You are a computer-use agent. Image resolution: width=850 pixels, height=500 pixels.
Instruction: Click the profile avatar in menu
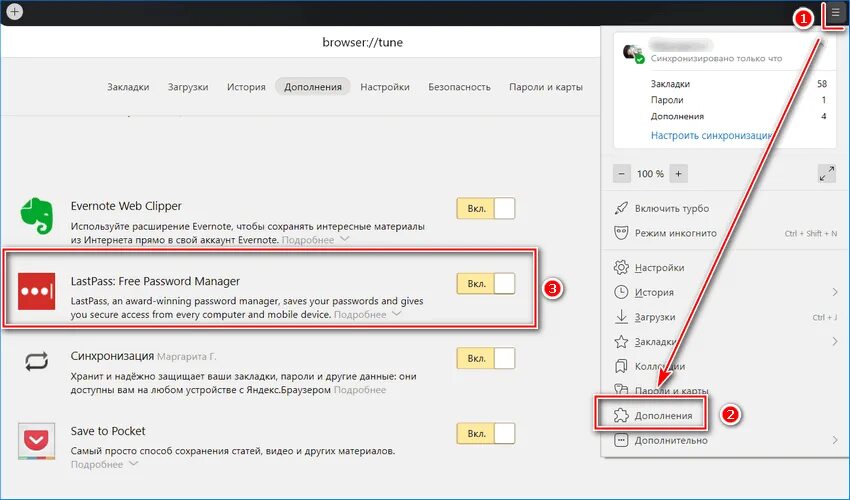(x=633, y=53)
